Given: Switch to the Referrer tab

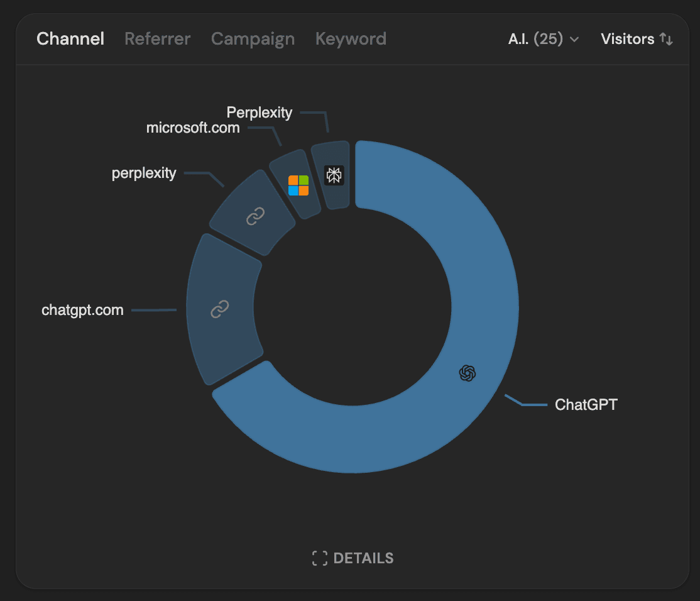Looking at the screenshot, I should pyautogui.click(x=157, y=38).
